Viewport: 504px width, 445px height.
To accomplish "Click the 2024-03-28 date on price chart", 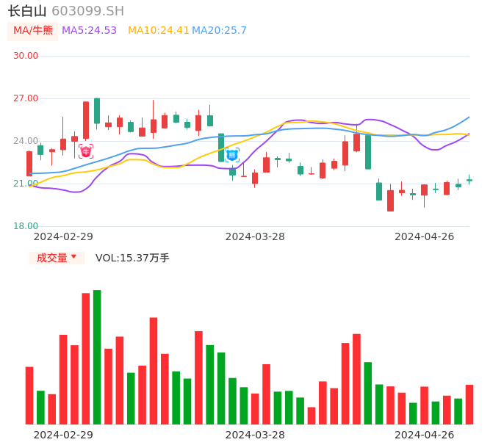I will (x=255, y=236).
